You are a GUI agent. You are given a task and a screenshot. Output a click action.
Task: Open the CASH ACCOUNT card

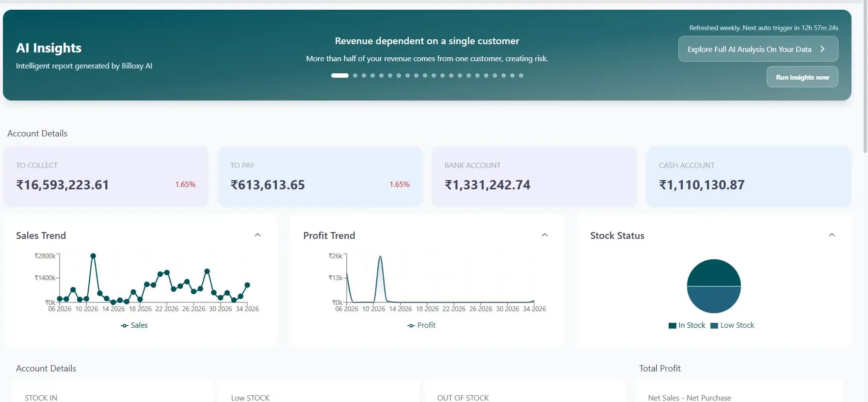click(749, 177)
